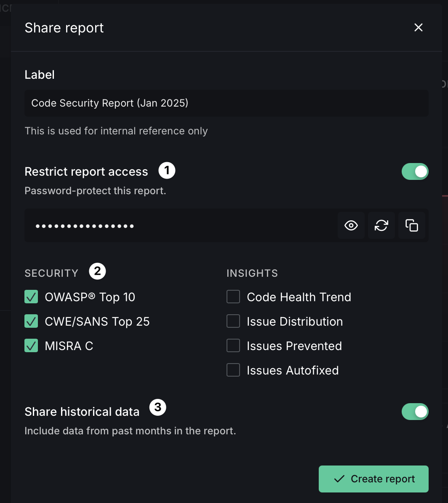Image resolution: width=448 pixels, height=503 pixels.
Task: Click into the Label text field
Action: 226,103
